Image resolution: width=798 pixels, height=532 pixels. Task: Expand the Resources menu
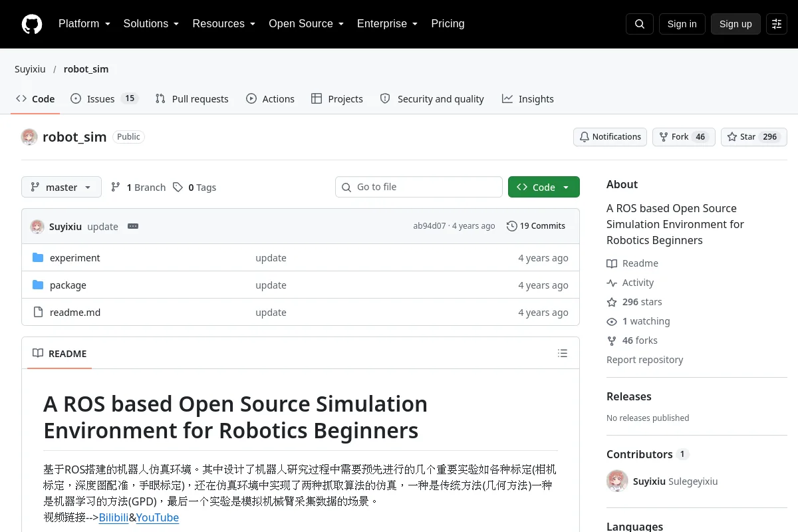tap(224, 24)
